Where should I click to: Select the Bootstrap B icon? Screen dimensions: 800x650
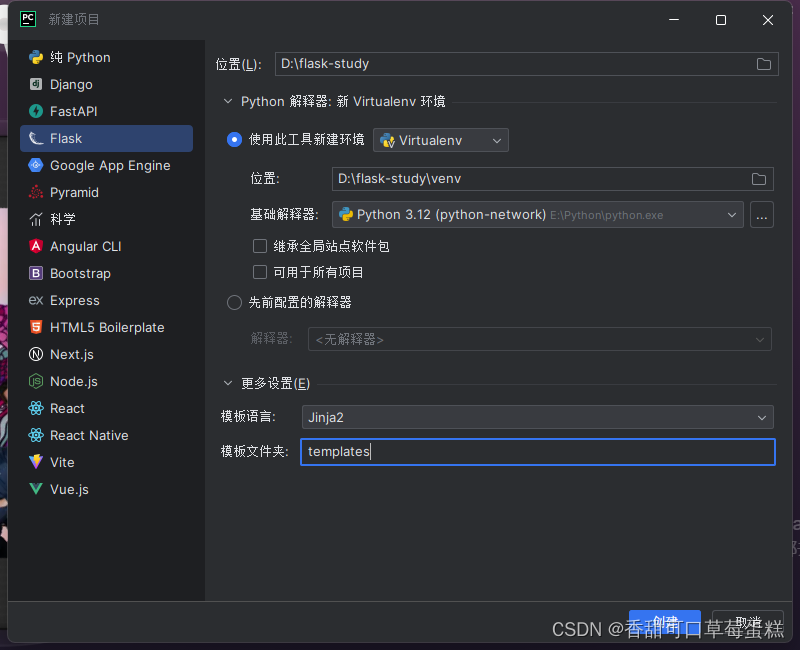coord(36,273)
